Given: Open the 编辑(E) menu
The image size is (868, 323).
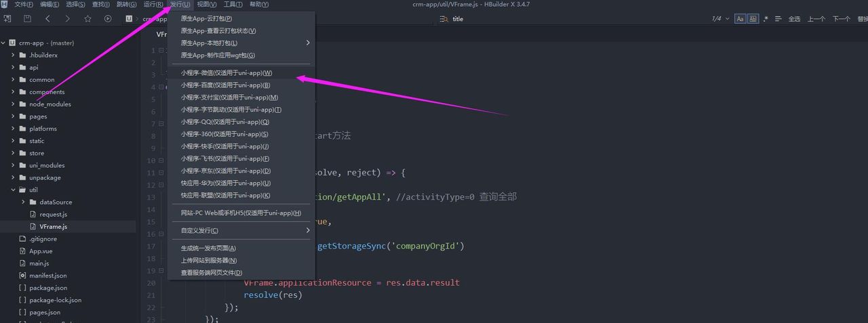Looking at the screenshot, I should pos(50,4).
